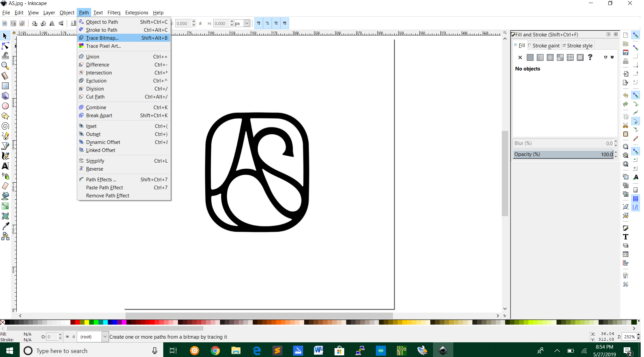Select the Rectangle tool

pos(5,86)
